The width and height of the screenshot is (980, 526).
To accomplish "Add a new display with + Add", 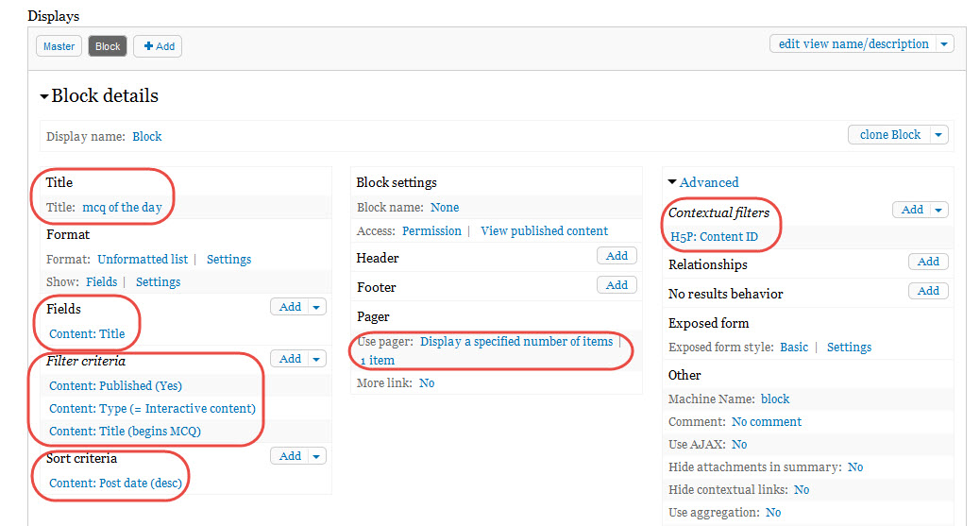I will tap(158, 46).
